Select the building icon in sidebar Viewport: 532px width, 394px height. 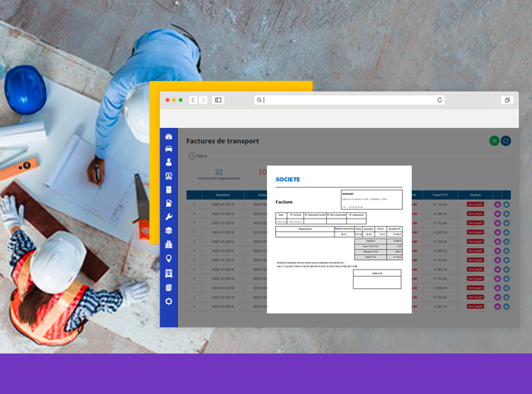(x=169, y=244)
